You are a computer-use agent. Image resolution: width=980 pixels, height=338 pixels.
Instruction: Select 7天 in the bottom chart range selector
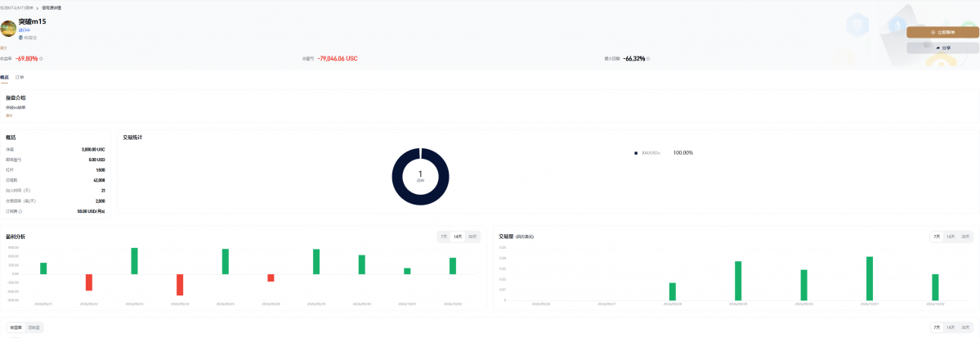point(936,327)
